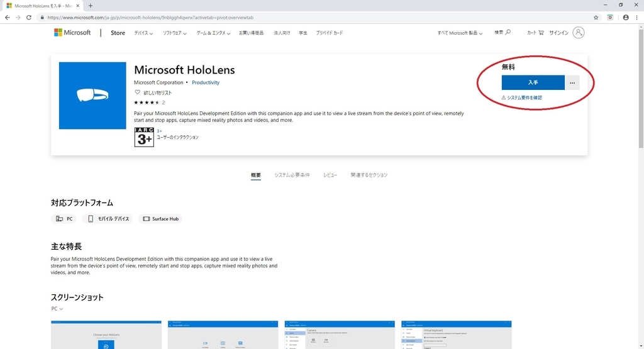Screen dimensions: 644x349
Task: Expand the デバイス menu
Action: click(x=143, y=33)
